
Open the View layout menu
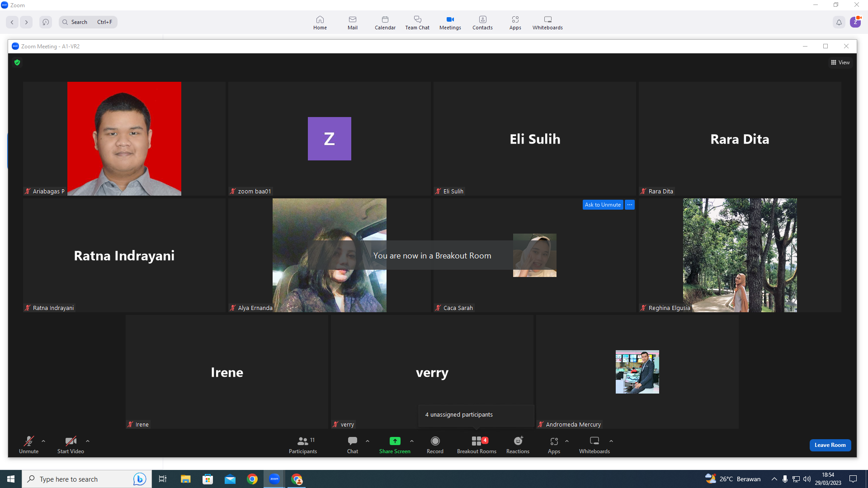click(840, 62)
